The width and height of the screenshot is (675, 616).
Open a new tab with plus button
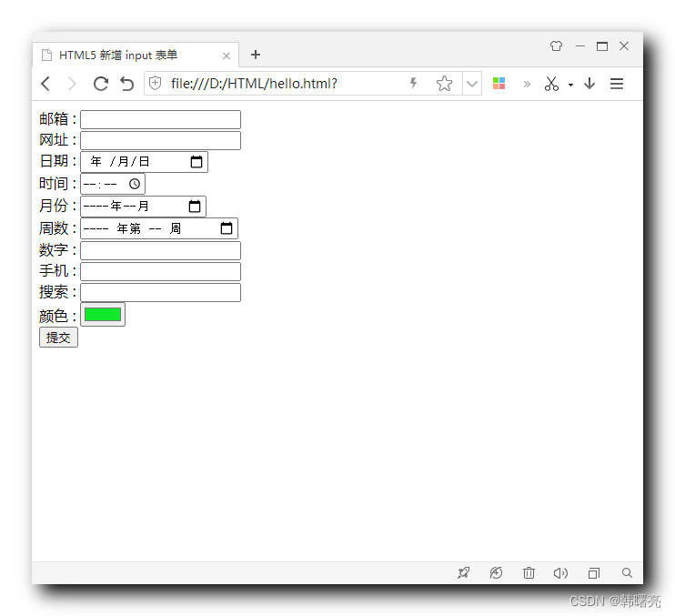[x=256, y=55]
